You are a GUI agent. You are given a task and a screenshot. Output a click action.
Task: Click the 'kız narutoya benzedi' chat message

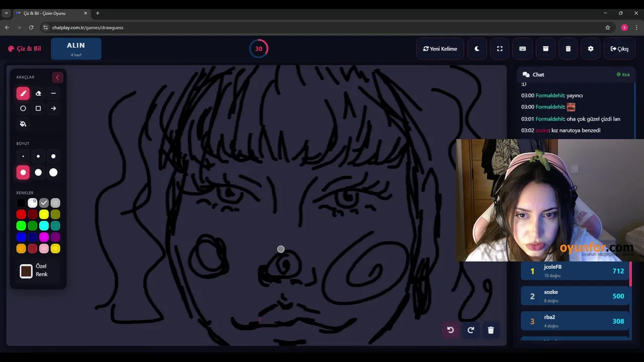click(576, 130)
